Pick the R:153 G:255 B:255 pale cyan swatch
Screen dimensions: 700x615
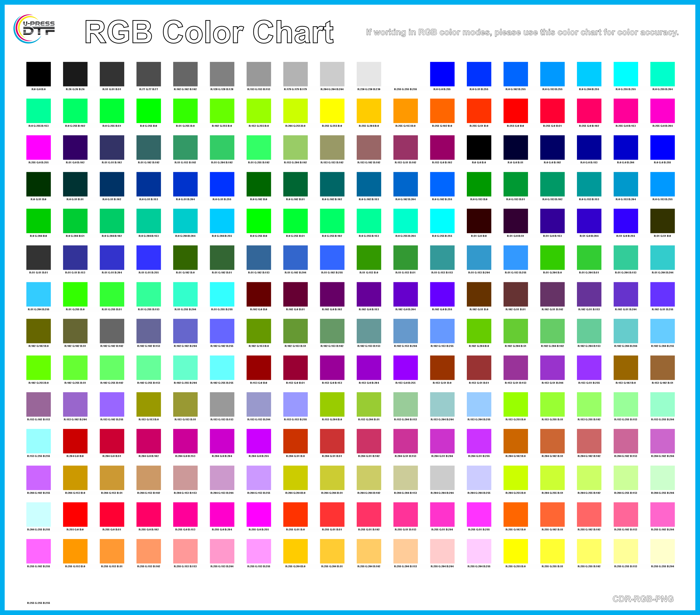[39, 441]
